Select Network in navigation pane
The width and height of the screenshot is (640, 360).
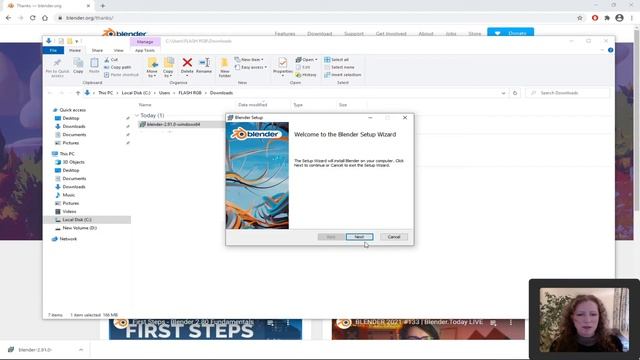68,239
